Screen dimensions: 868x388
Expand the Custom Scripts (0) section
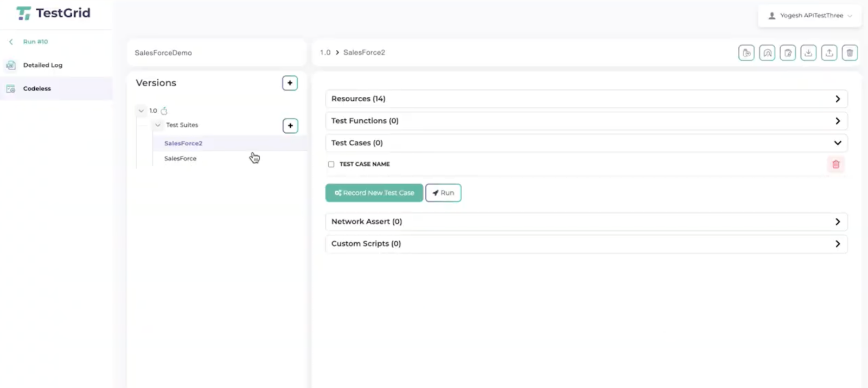click(586, 244)
